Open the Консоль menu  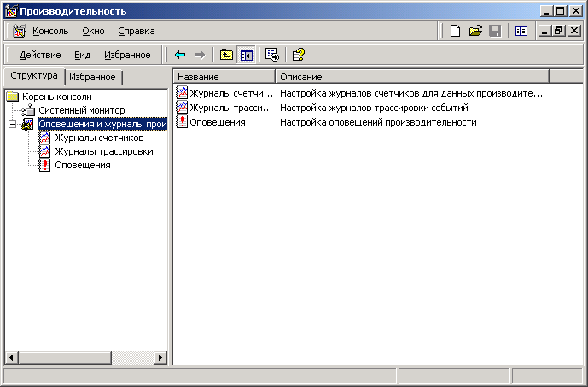[x=50, y=31]
